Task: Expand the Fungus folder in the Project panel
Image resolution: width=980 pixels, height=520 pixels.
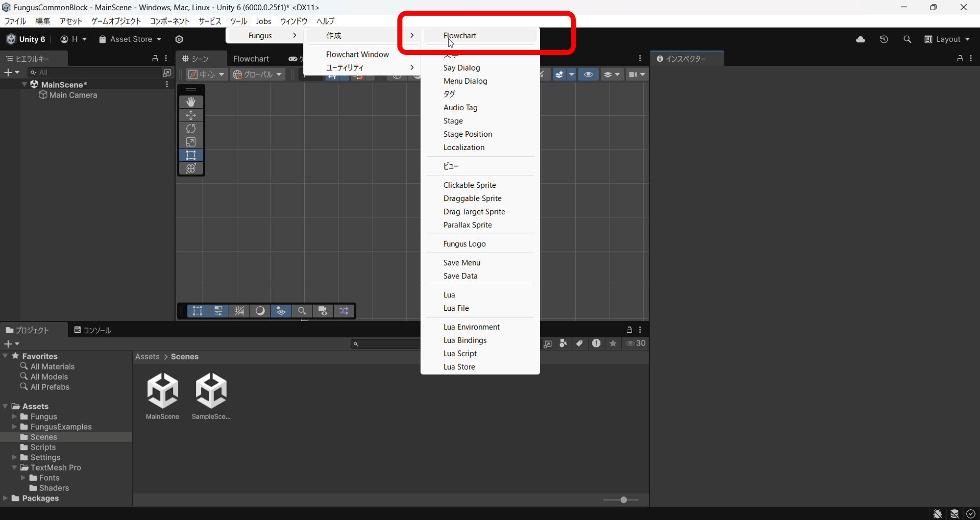Action: click(x=15, y=416)
